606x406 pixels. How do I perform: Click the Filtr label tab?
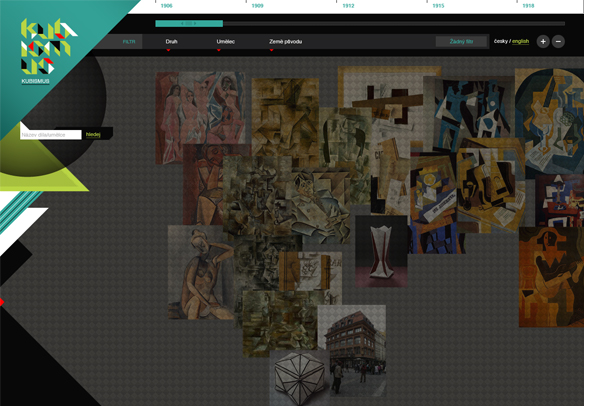pos(129,42)
